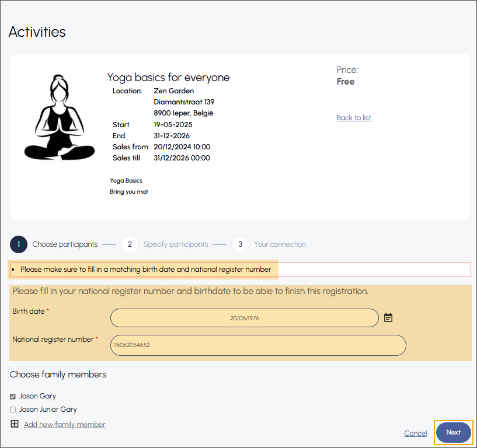Viewport: 477px width, 448px height.
Task: Jump to the 'Your connection' step label
Action: pyautogui.click(x=280, y=244)
